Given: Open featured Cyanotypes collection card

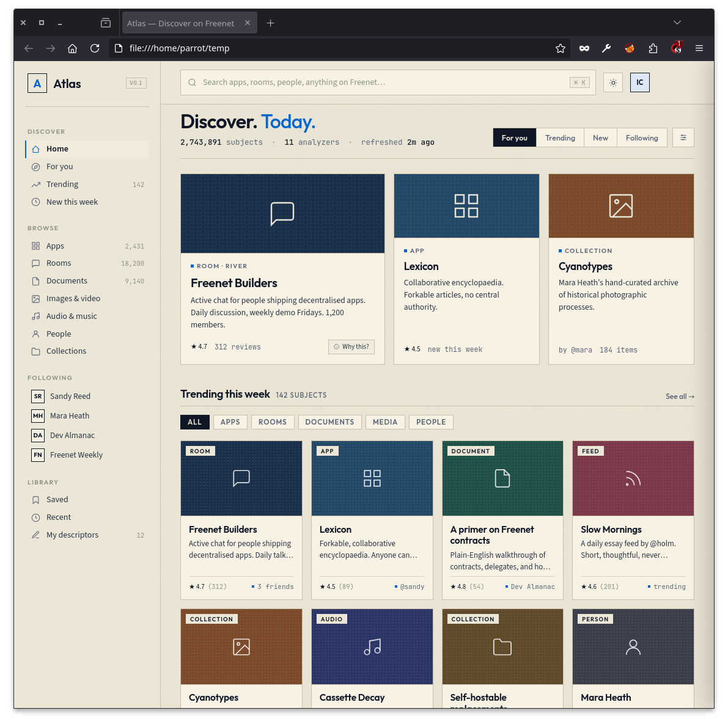Looking at the screenshot, I should coord(621,269).
